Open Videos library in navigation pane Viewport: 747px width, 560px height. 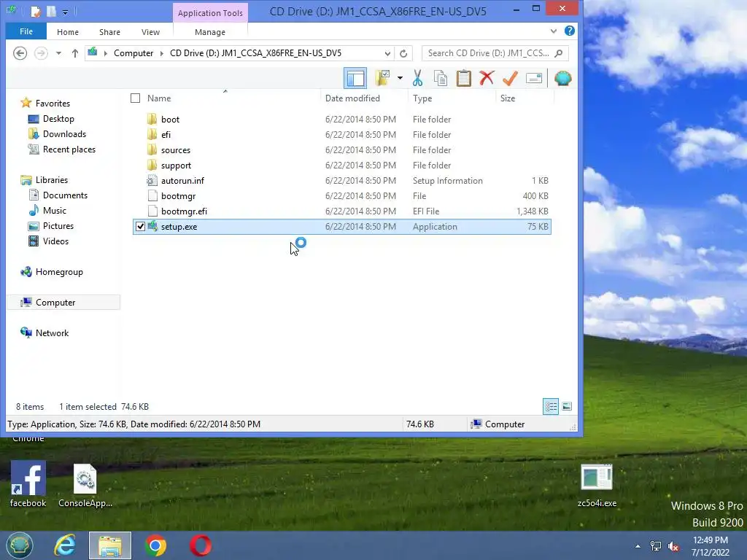[55, 241]
